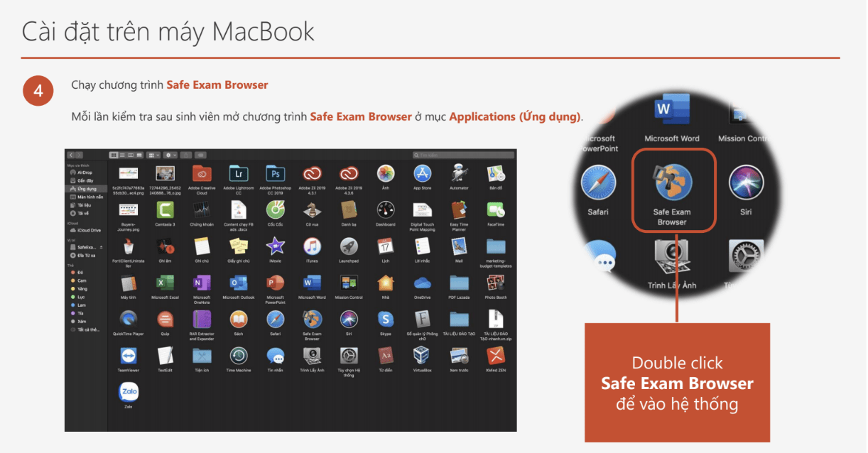
Task: Go back with the Finder back arrow
Action: click(71, 154)
